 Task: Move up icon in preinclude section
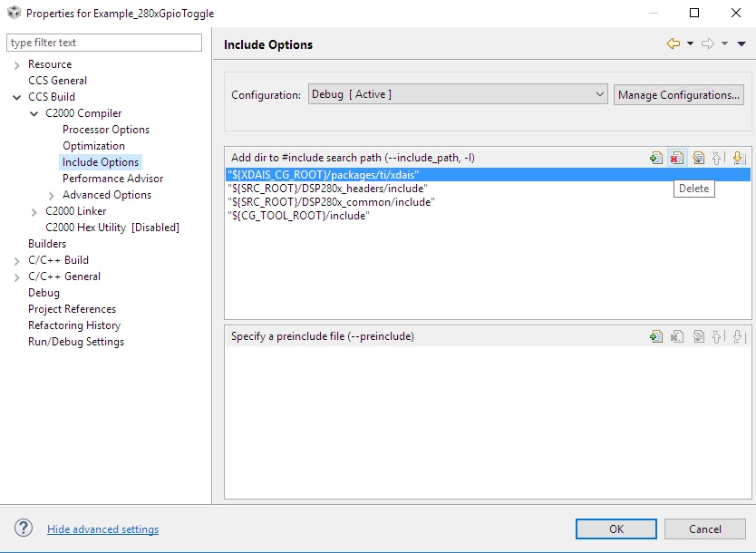717,336
